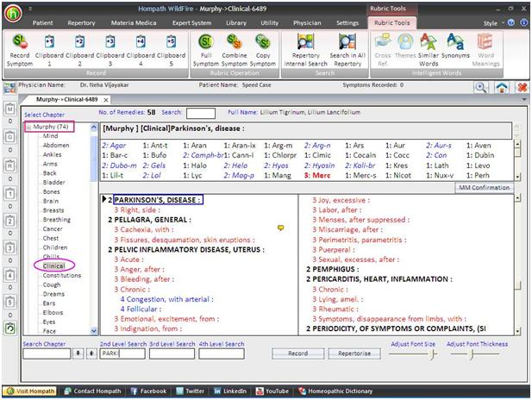Collapse the Murphy (74) tree node
The height and width of the screenshot is (400, 532).
pos(28,128)
